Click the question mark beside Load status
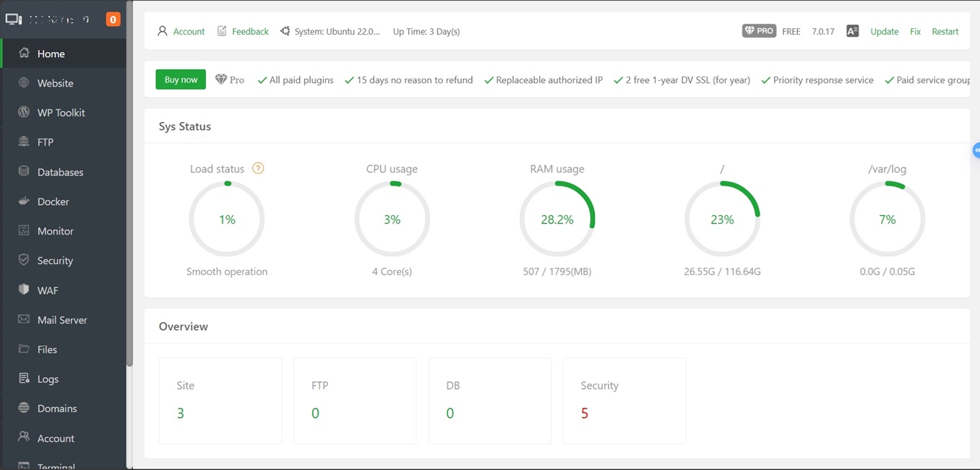 point(258,168)
